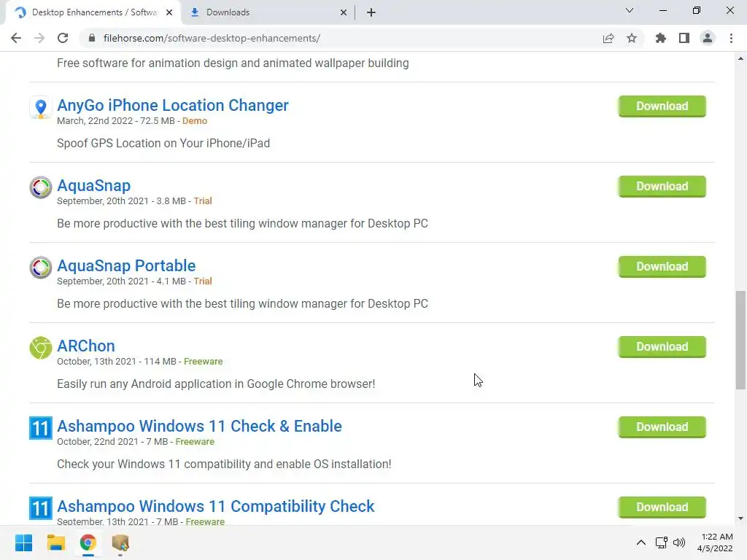Click 'Check your Windows 11 compatibility' description

tap(224, 464)
